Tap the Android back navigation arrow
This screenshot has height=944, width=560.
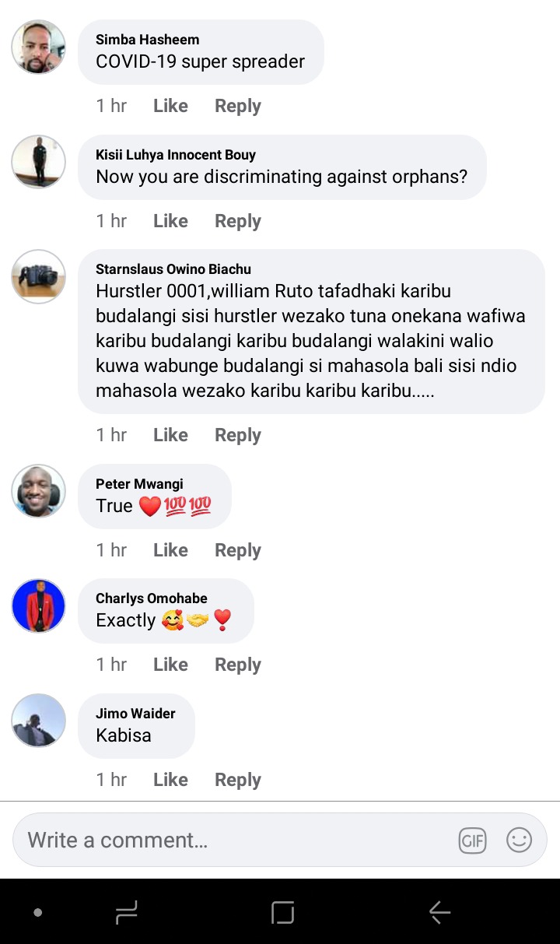click(439, 912)
